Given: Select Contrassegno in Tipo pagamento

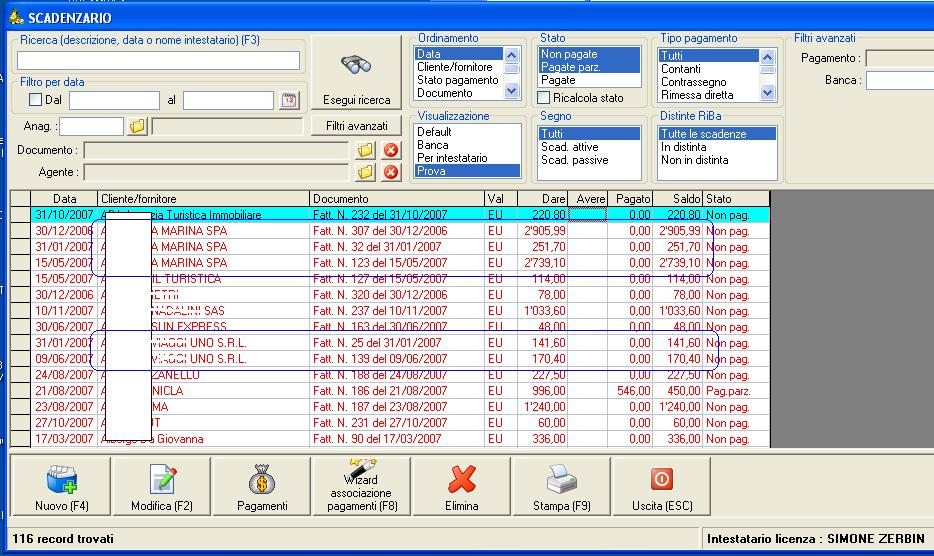Looking at the screenshot, I should click(x=708, y=82).
